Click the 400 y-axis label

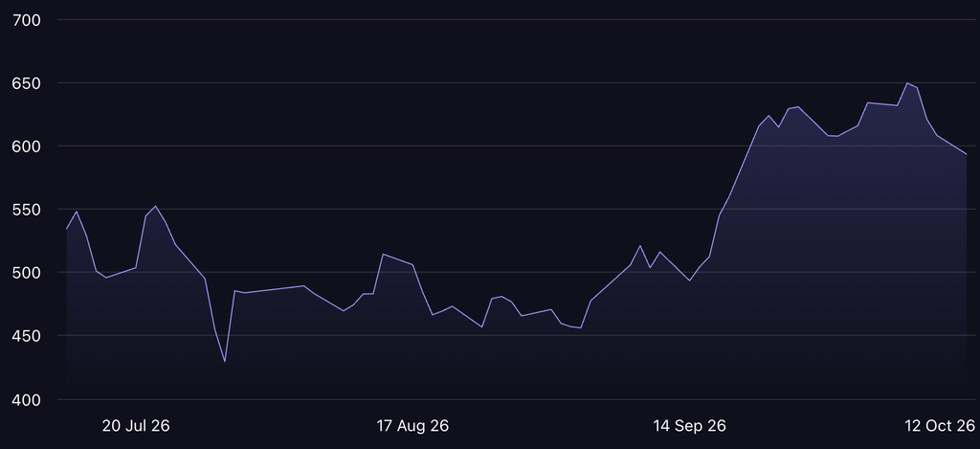[x=26, y=399]
